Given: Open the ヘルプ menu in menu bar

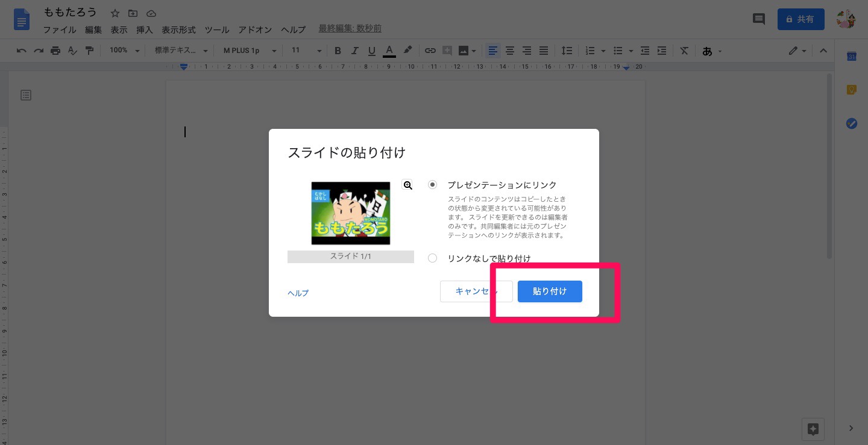Looking at the screenshot, I should point(294,30).
